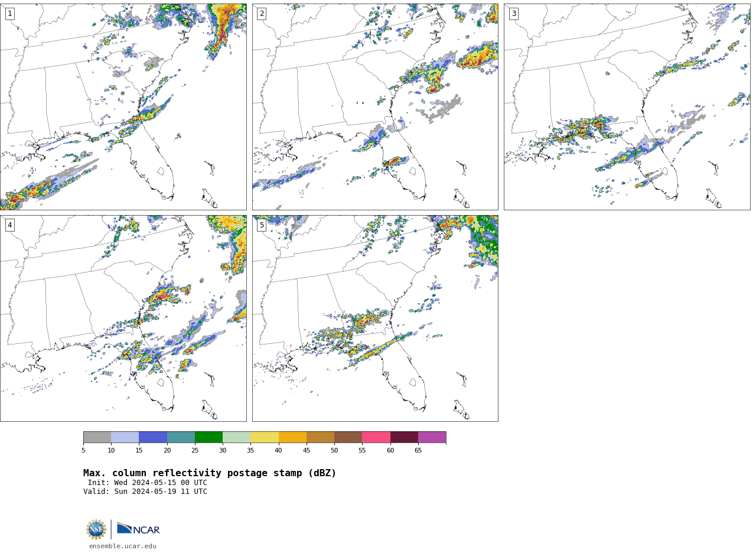Screen dimensions: 756x553
Task: Open ensemble member 2 reflectivity map
Action: tap(375, 107)
